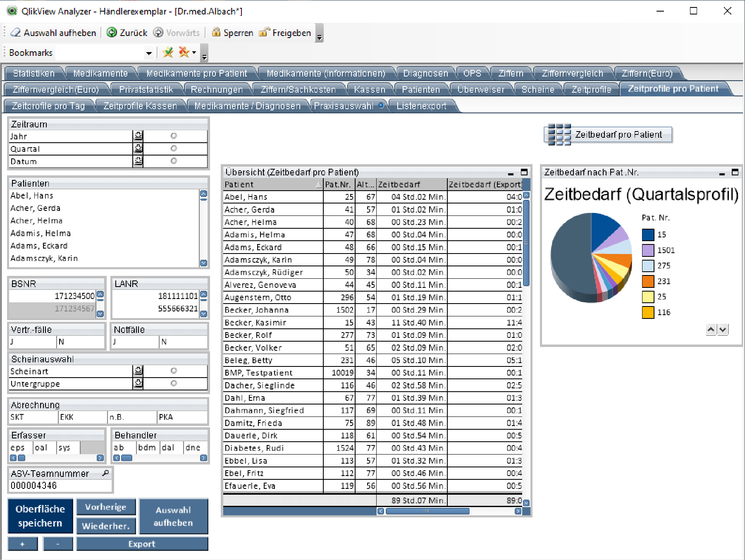
Task: Open the Bookmarks dropdown list
Action: coord(149,53)
